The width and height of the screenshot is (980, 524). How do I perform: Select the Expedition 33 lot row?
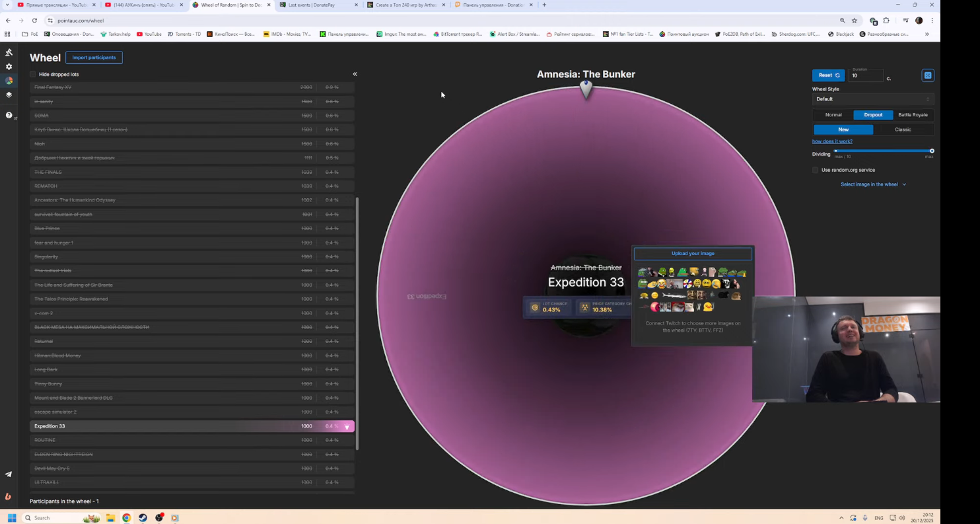(x=192, y=426)
